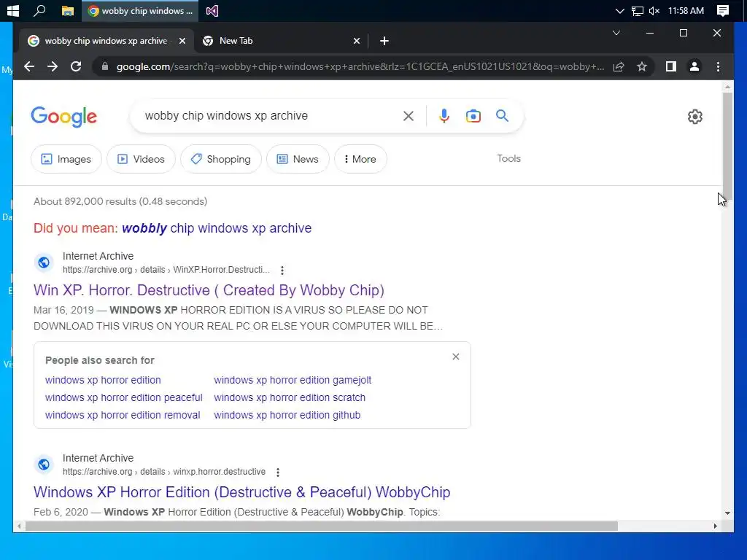Search windows xp horror edition github
The image size is (747, 560).
coord(287,415)
